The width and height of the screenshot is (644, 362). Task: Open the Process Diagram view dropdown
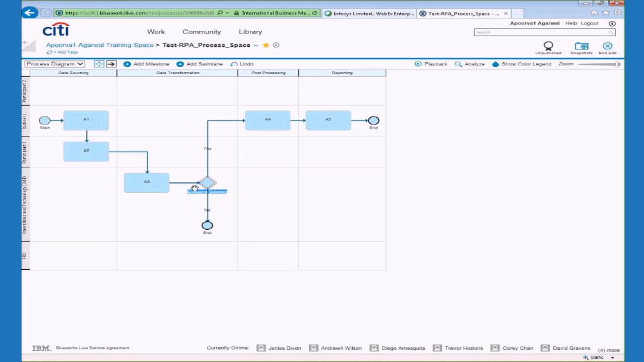pyautogui.click(x=54, y=64)
